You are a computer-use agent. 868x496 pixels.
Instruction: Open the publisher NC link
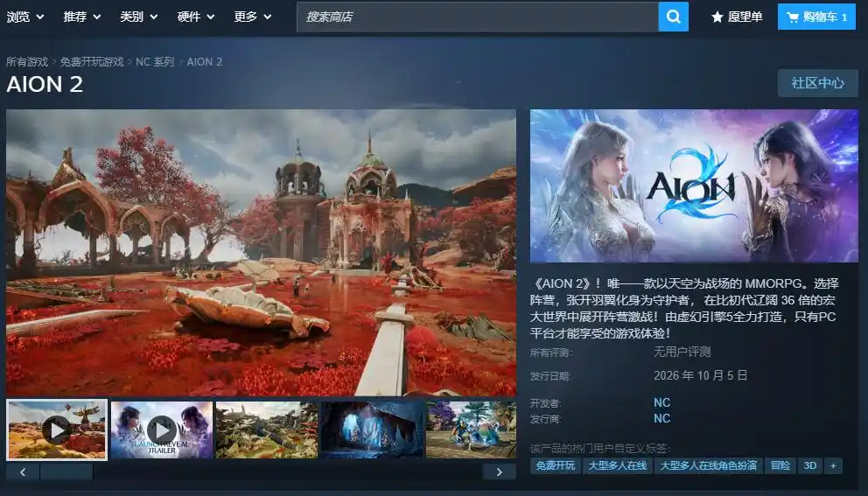(x=662, y=418)
